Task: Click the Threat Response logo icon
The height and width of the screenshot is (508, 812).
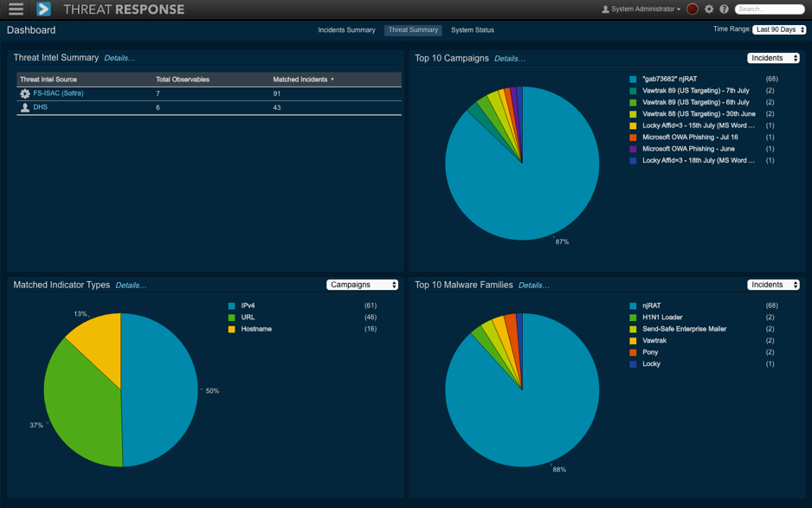Action: click(43, 10)
